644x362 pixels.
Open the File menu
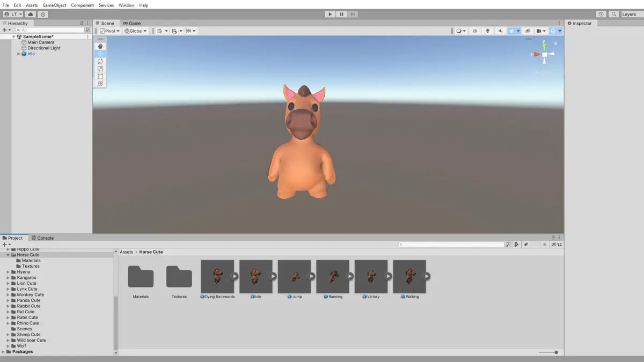tap(6, 5)
